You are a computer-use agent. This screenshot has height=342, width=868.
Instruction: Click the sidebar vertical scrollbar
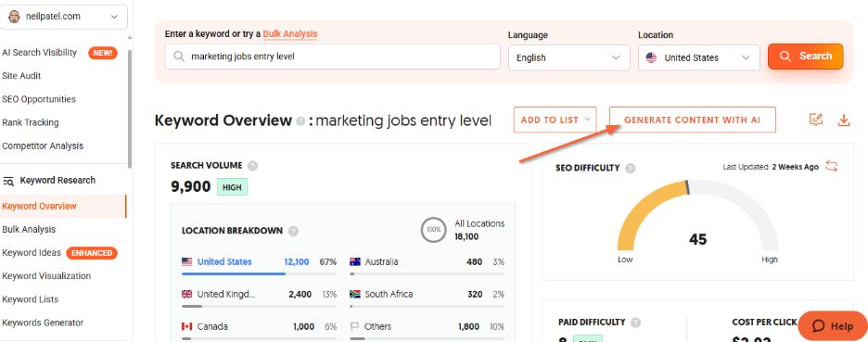point(130,109)
